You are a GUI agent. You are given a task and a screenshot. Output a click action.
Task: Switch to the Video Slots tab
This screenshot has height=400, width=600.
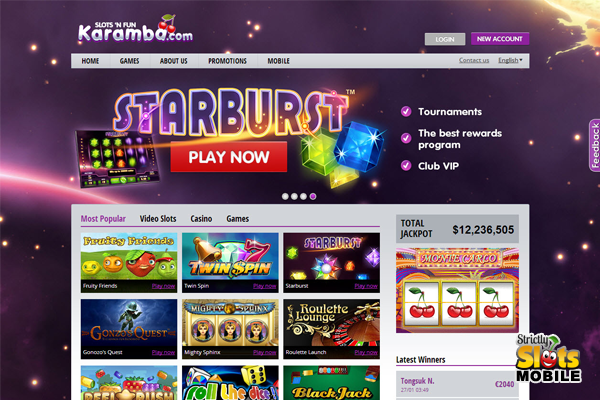click(158, 219)
